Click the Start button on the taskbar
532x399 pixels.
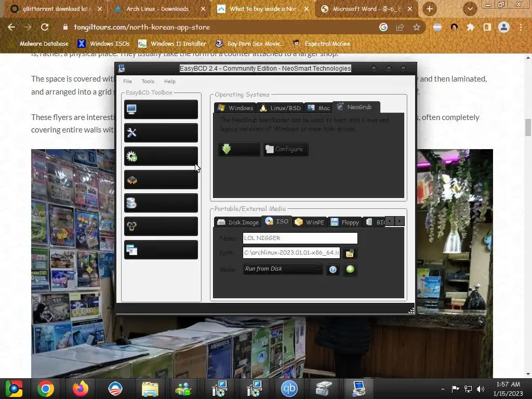14,389
